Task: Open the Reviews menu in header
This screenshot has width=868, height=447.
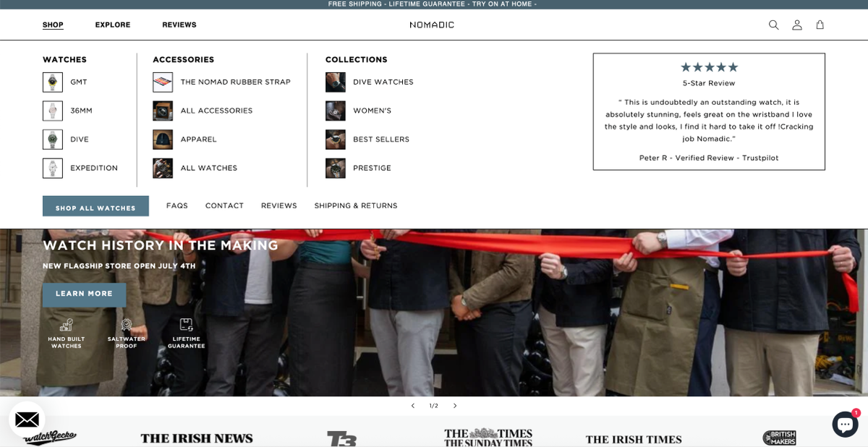Action: click(x=179, y=25)
